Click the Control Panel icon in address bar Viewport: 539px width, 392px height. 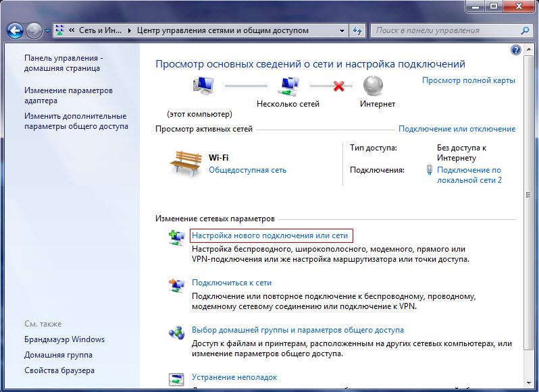60,30
